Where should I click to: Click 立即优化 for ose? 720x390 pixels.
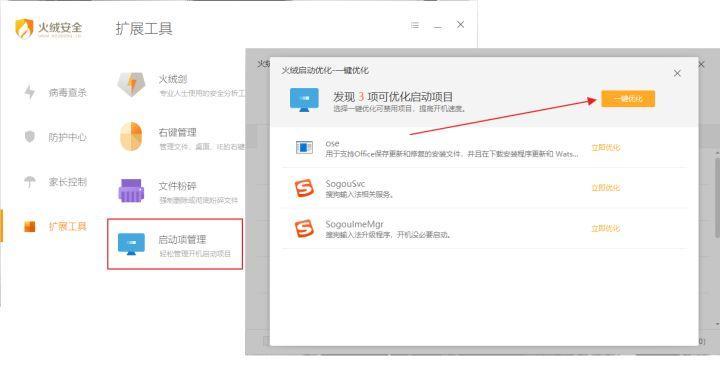606,147
